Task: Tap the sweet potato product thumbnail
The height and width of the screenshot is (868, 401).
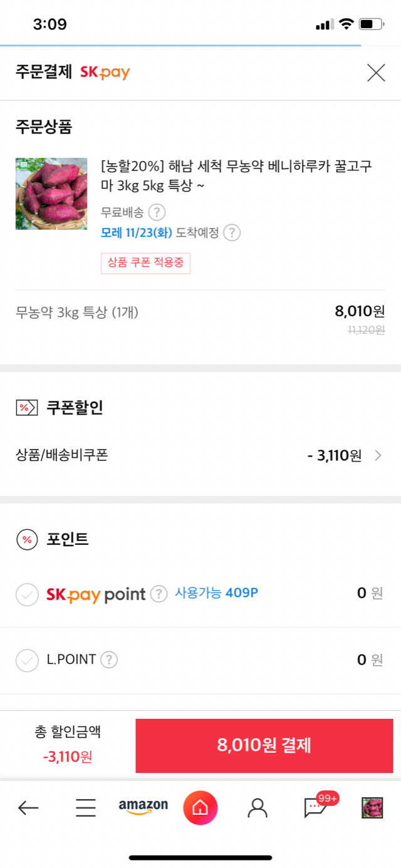Action: [x=51, y=194]
